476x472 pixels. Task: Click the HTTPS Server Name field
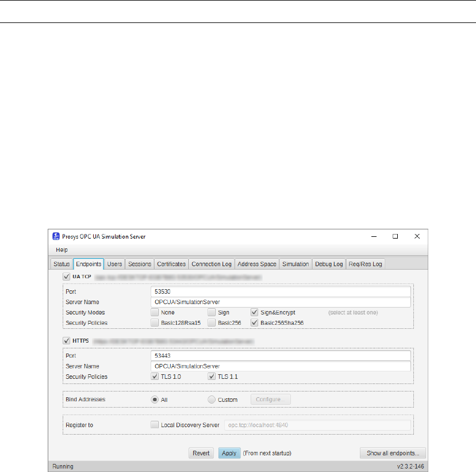pos(281,366)
